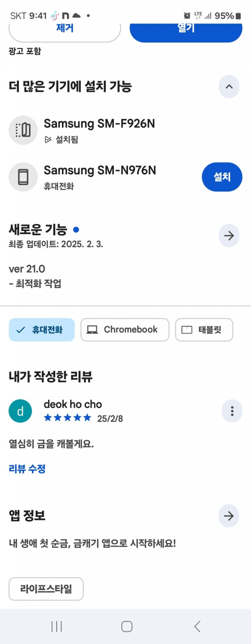The image size is (251, 644).
Task: Tap the foldable device icon for SM-F926N
Action: click(x=23, y=130)
